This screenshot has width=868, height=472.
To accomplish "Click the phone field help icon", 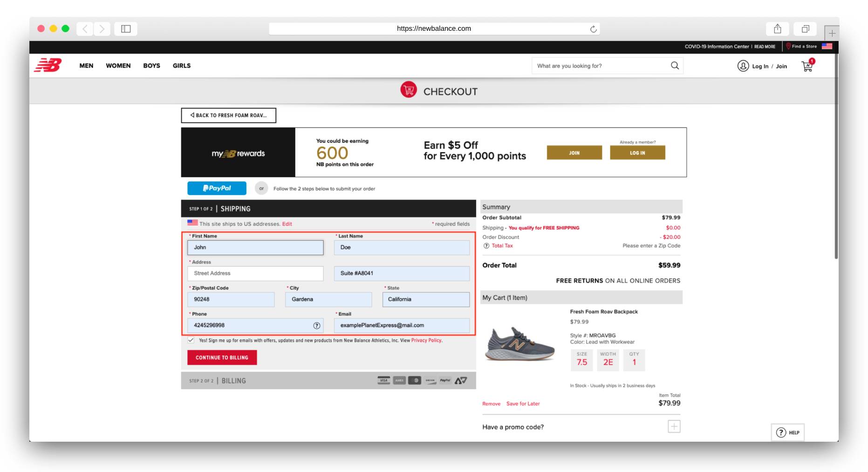I will (x=317, y=326).
